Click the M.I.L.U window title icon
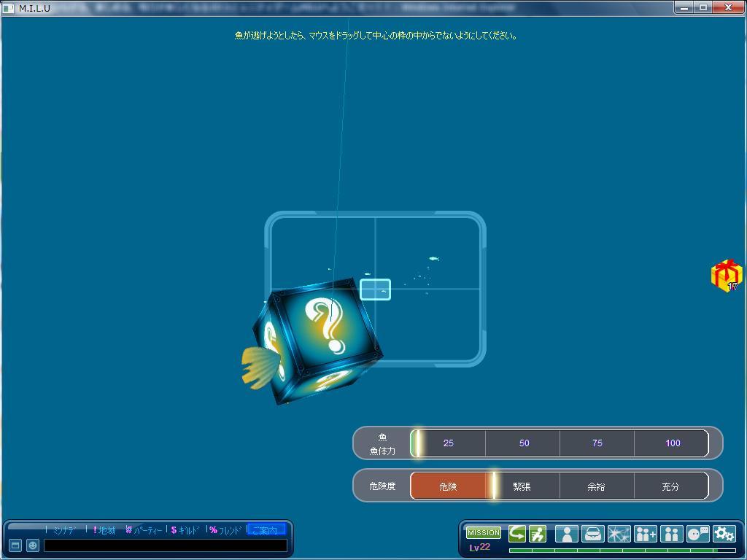 click(8, 8)
